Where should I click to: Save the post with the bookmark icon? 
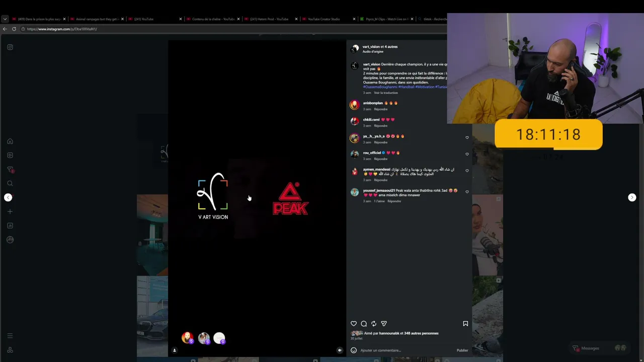click(x=465, y=324)
